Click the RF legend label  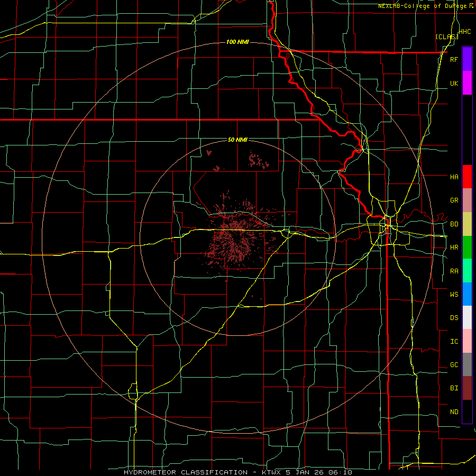point(454,59)
